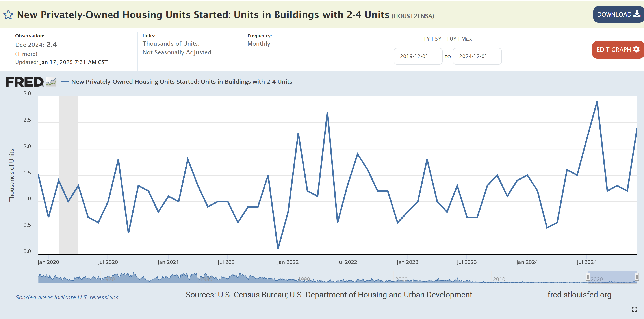The height and width of the screenshot is (319, 644).
Task: Click the 'Thousands of Units' y-axis title
Action: click(x=11, y=175)
